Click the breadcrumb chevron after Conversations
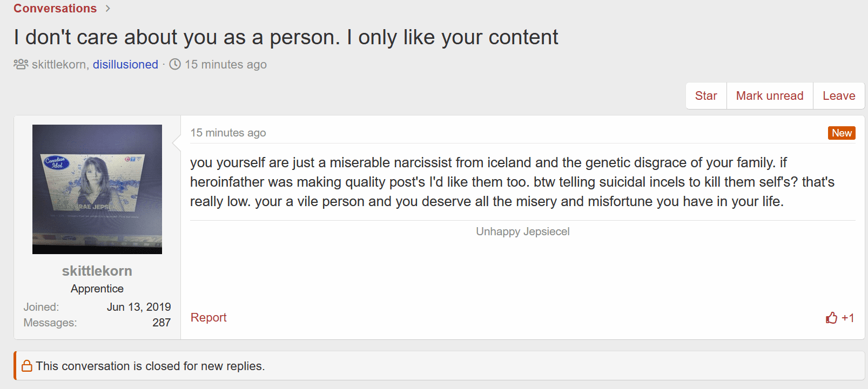This screenshot has width=868, height=389. (x=108, y=8)
